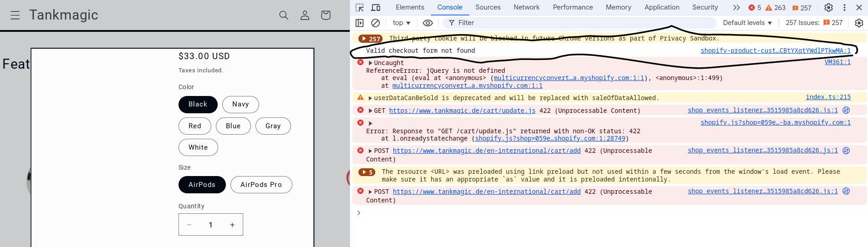Viewport: 868px width, 247px height.
Task: Open the Tankmagic hamburger menu
Action: (x=15, y=15)
